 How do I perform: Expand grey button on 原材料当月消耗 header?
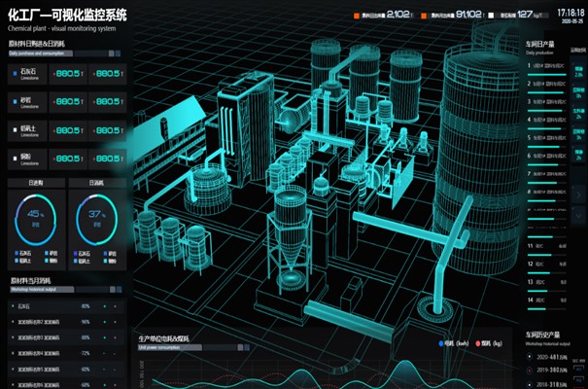[112, 289]
